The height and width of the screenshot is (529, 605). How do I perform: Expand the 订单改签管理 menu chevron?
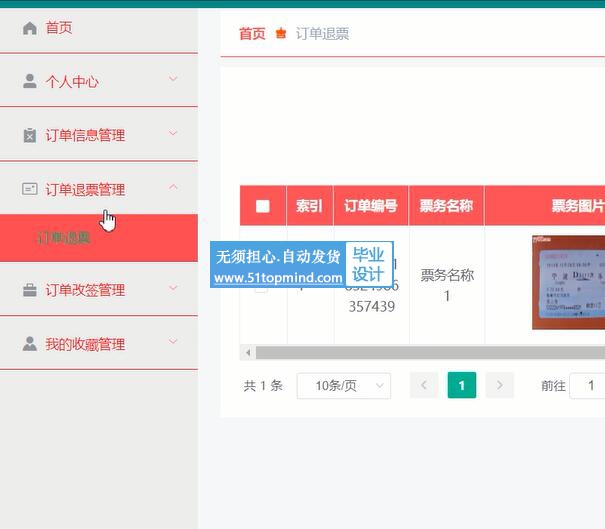pos(173,289)
